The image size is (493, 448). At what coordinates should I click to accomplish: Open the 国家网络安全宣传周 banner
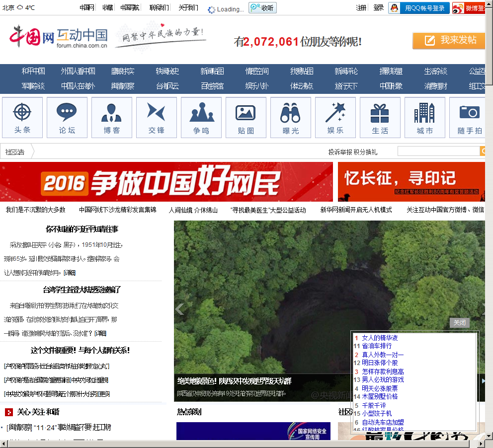pyautogui.click(x=253, y=431)
